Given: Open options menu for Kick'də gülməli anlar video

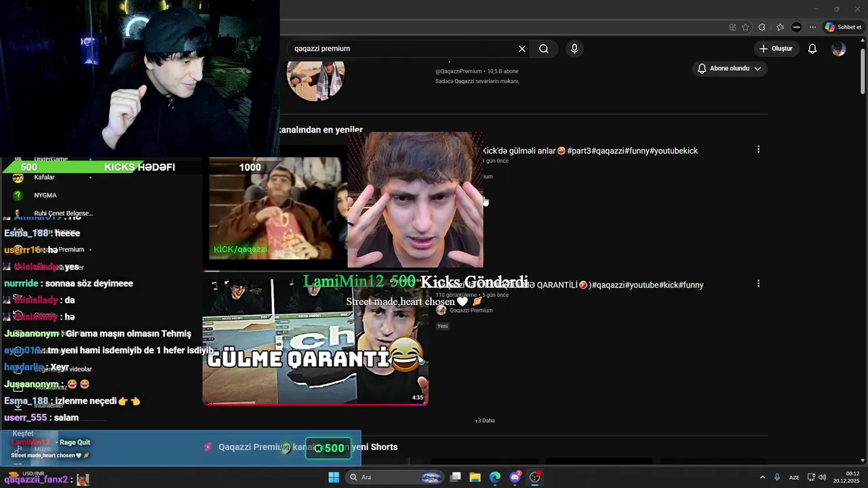Looking at the screenshot, I should pyautogui.click(x=758, y=149).
